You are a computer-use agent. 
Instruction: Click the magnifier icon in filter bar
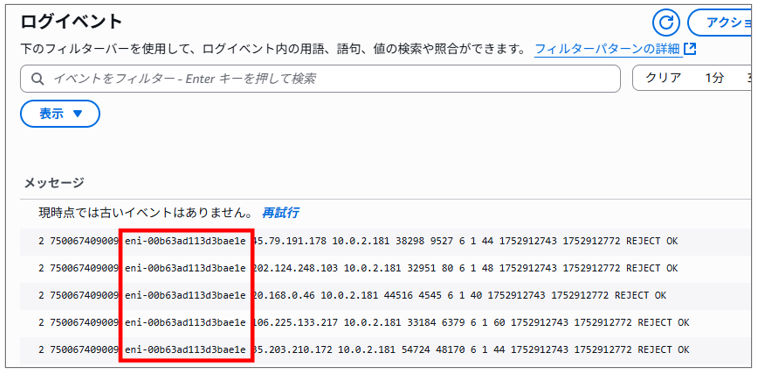click(x=37, y=79)
